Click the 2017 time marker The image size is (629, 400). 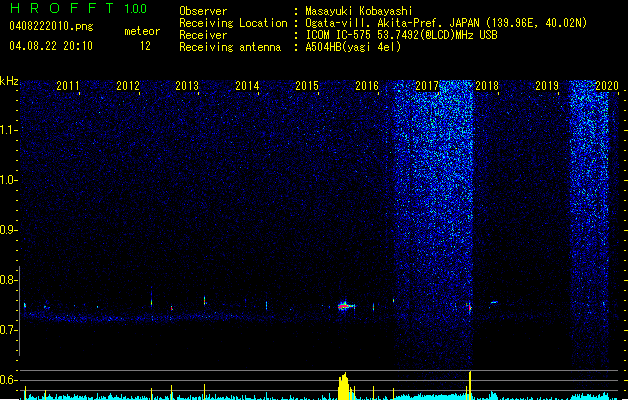427,86
